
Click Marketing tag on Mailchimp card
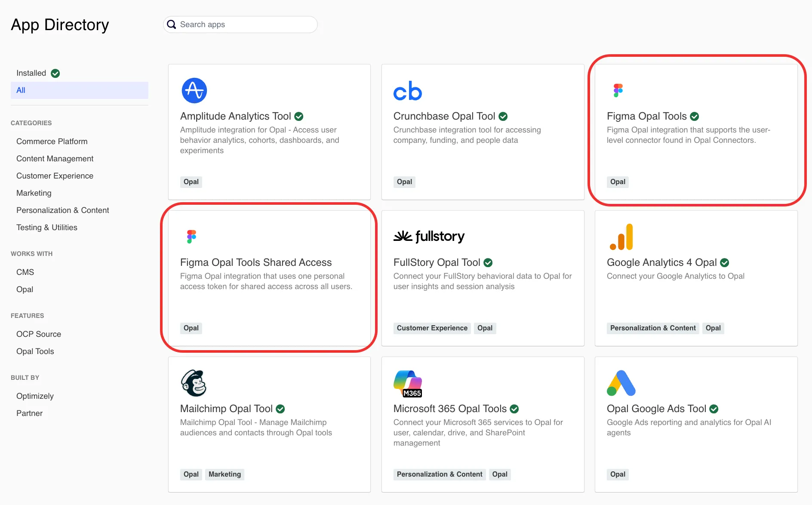(x=225, y=474)
